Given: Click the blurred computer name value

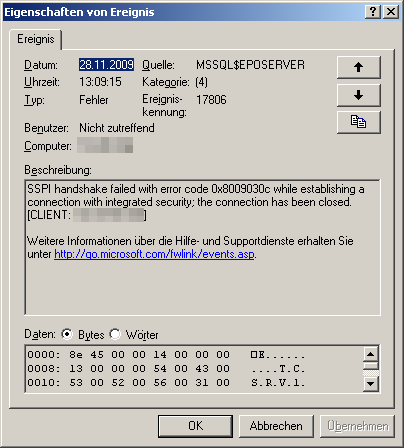Looking at the screenshot, I should [x=105, y=145].
